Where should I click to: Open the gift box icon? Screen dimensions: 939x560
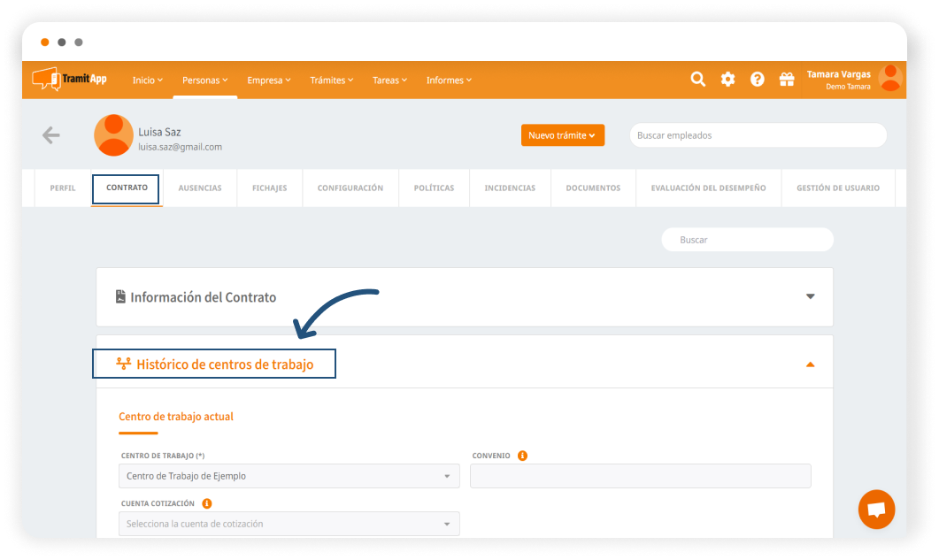[x=787, y=80]
